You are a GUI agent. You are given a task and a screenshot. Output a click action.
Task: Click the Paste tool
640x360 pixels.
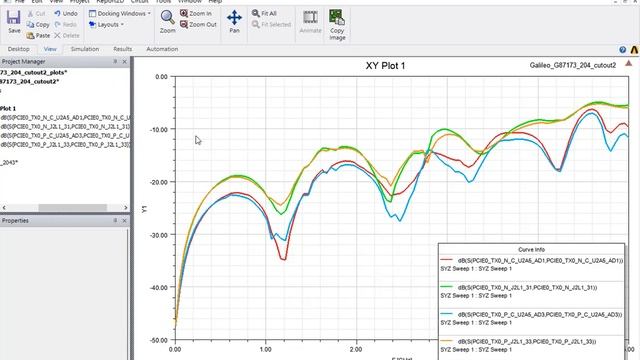[x=38, y=36]
